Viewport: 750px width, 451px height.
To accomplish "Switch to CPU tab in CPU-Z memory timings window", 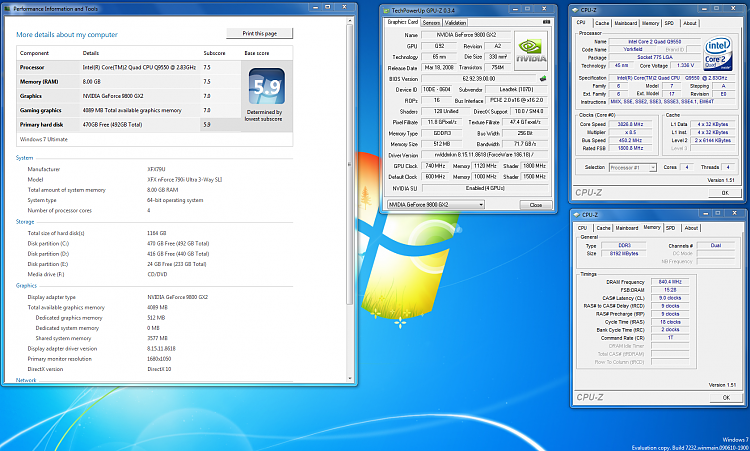I will (582, 228).
